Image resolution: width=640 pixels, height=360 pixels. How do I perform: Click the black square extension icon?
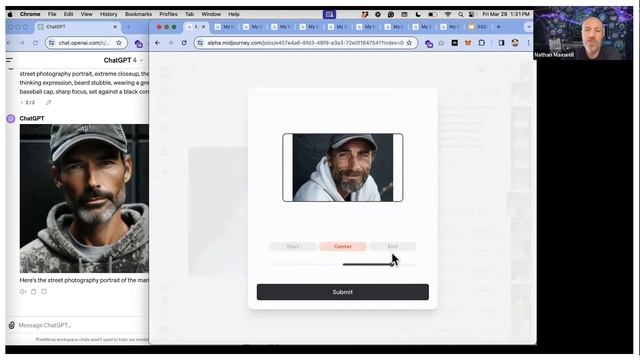point(454,43)
